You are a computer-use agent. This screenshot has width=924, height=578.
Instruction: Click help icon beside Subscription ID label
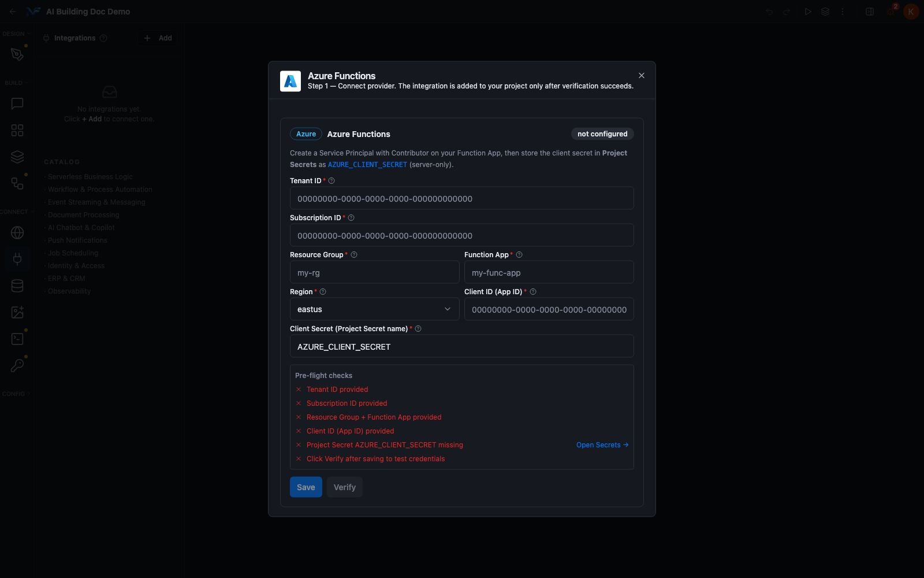pyautogui.click(x=351, y=218)
